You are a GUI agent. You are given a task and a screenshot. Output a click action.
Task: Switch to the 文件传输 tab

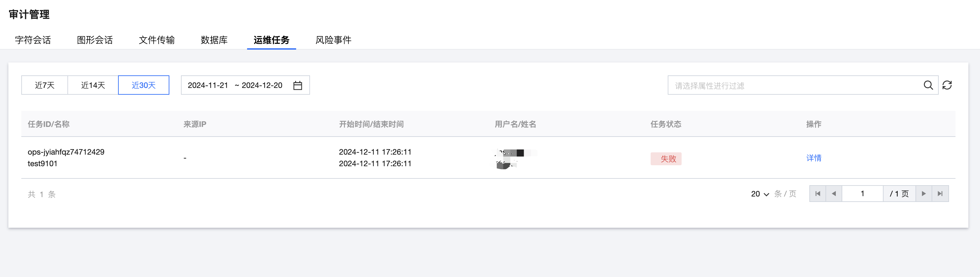click(156, 40)
